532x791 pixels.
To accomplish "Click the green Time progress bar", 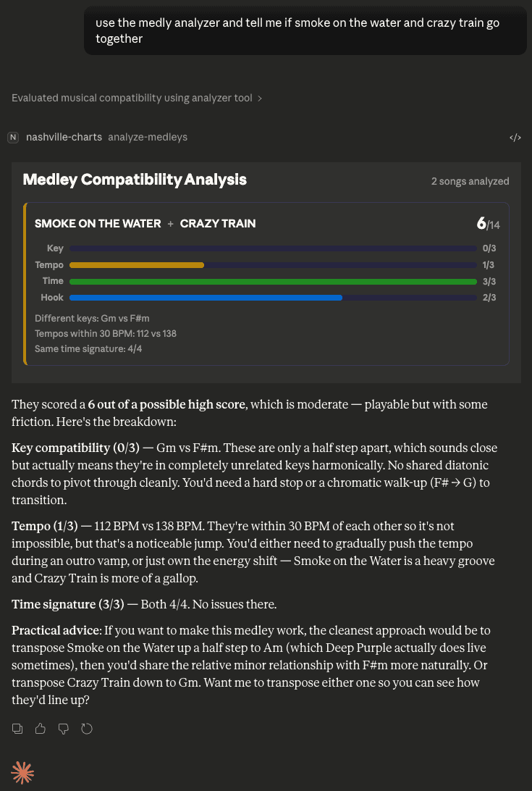I will click(273, 281).
